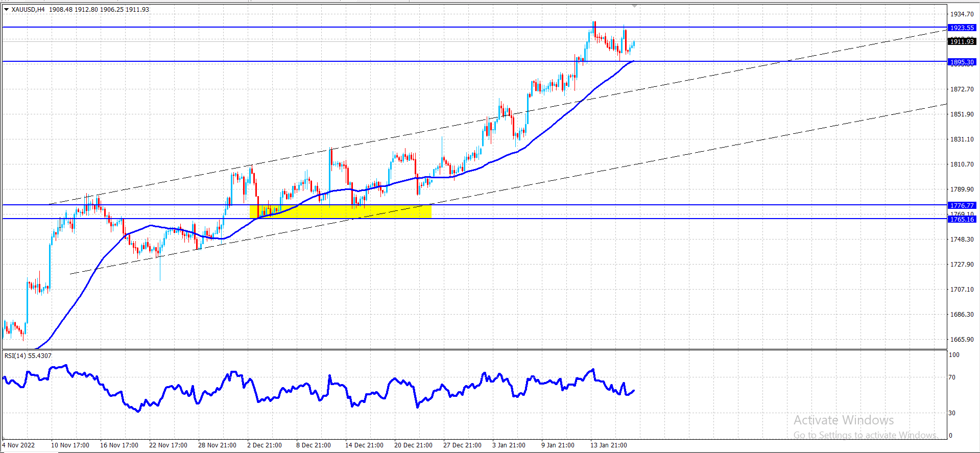The width and height of the screenshot is (980, 453).
Task: Click the 1810.70 price scale value
Action: pyautogui.click(x=962, y=164)
